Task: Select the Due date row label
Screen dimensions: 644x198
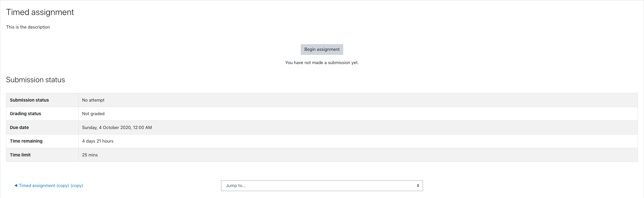Action: coord(19,128)
